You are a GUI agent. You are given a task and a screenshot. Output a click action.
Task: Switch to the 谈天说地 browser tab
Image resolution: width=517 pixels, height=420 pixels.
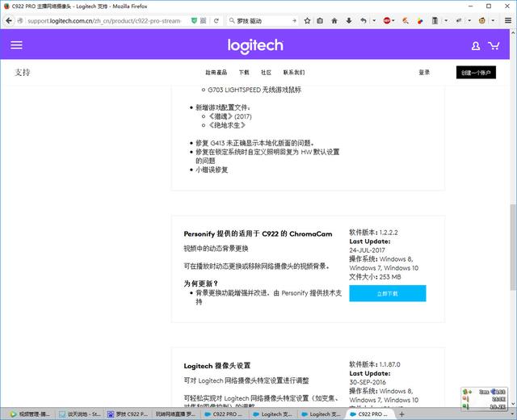[79, 414]
